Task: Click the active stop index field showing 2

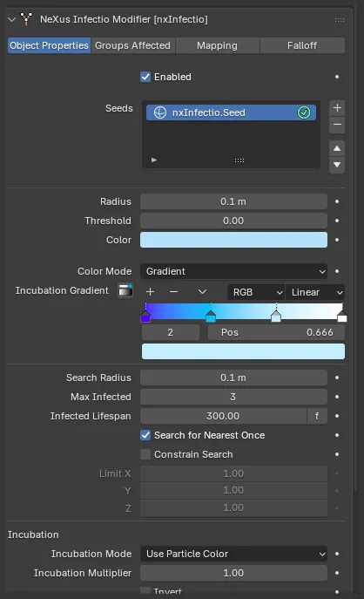Action: click(x=171, y=332)
